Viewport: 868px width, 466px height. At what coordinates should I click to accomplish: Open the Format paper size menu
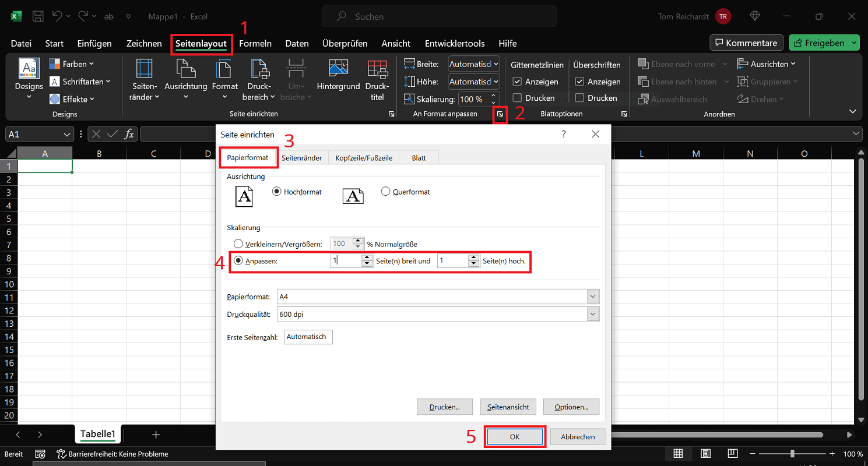[x=224, y=79]
